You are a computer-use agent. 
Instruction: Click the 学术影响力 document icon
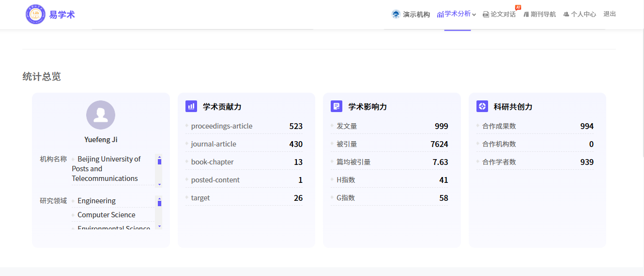pos(337,106)
